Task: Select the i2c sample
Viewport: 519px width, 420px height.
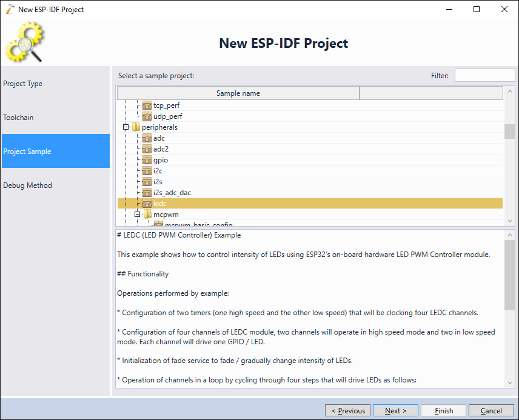Action: 158,171
